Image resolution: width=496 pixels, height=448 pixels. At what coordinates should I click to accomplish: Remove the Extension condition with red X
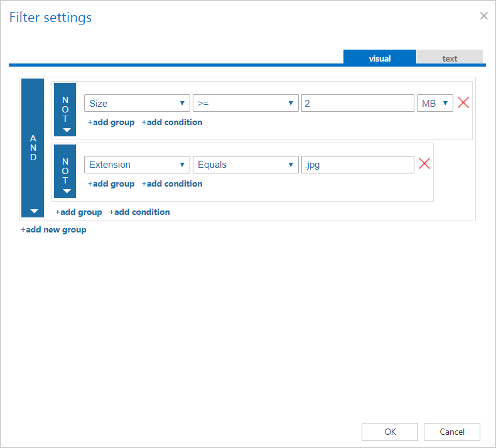click(x=424, y=164)
